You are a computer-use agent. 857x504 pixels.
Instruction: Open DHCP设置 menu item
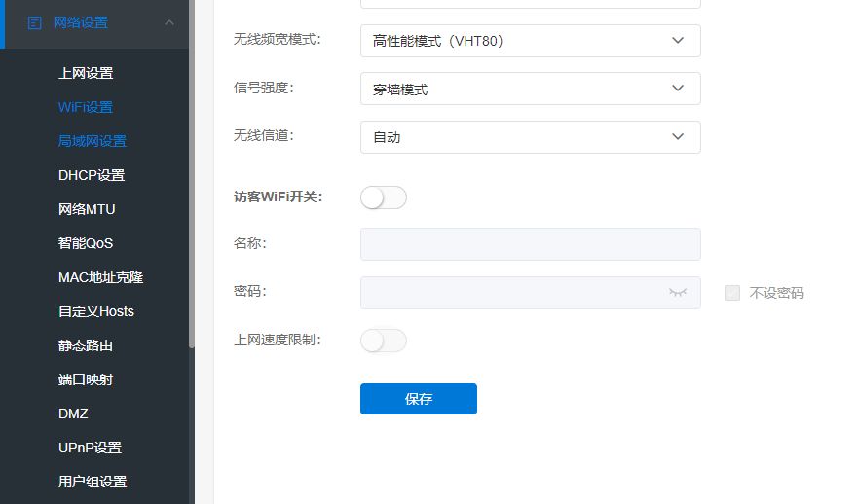coord(92,175)
